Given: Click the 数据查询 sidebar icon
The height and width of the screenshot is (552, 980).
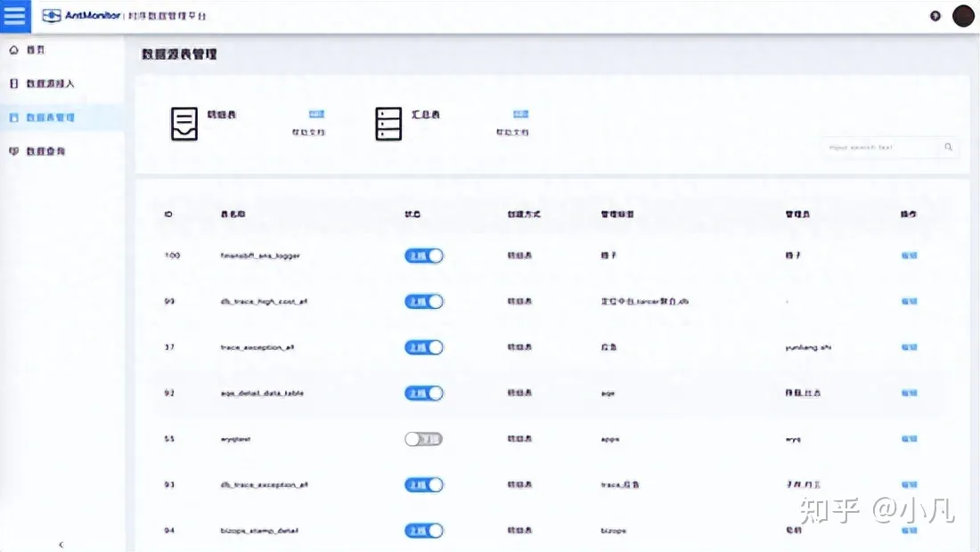Looking at the screenshot, I should pos(13,151).
